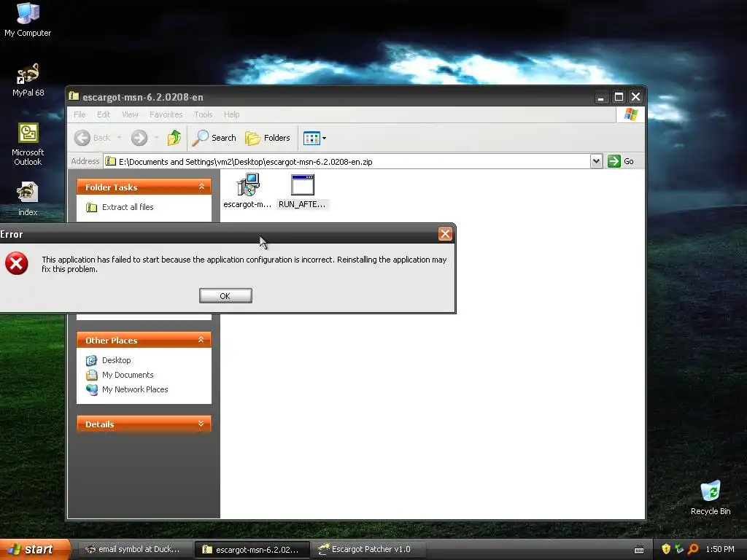Click the network connection tray icon
This screenshot has height=560, width=747.
tap(679, 550)
